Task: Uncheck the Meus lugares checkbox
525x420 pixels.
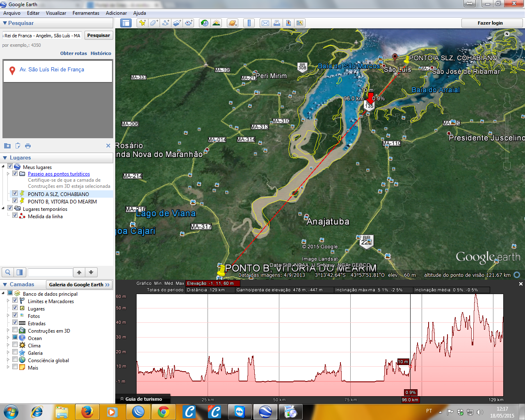Action: (10, 167)
